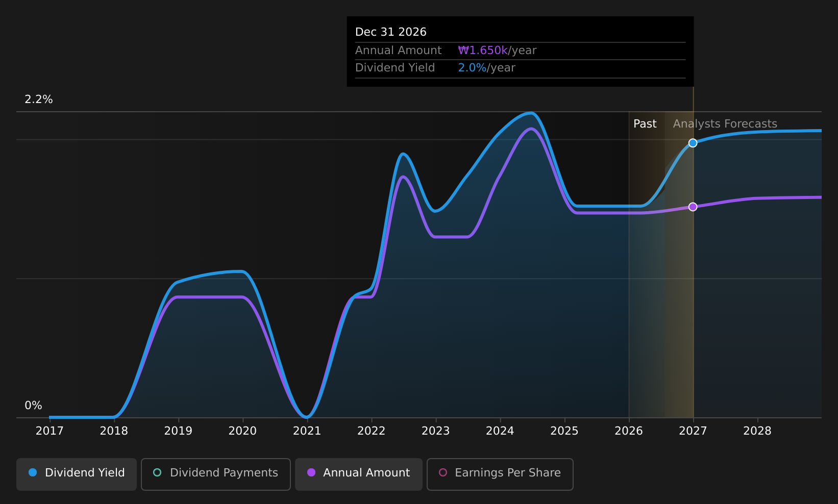
Task: Click the 2024 x-axis year label
Action: pos(500,431)
